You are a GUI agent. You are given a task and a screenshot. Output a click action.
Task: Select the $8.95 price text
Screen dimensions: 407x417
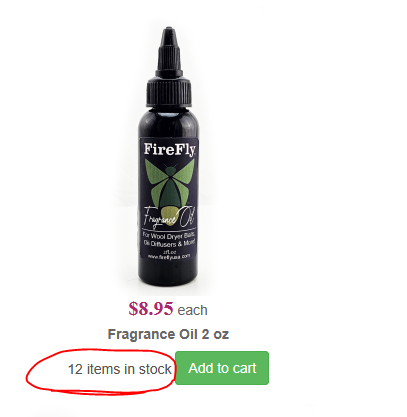[x=151, y=309]
